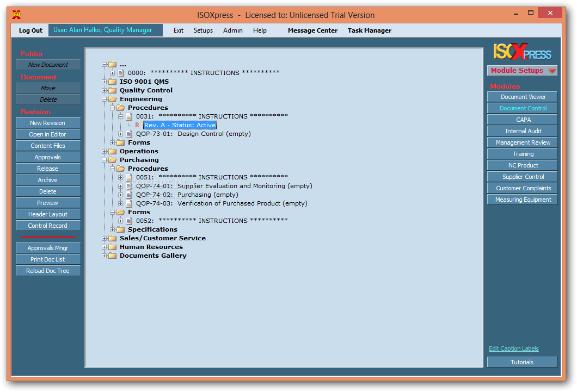Click document icon of 0052 INSTRUCTIONS

point(129,221)
